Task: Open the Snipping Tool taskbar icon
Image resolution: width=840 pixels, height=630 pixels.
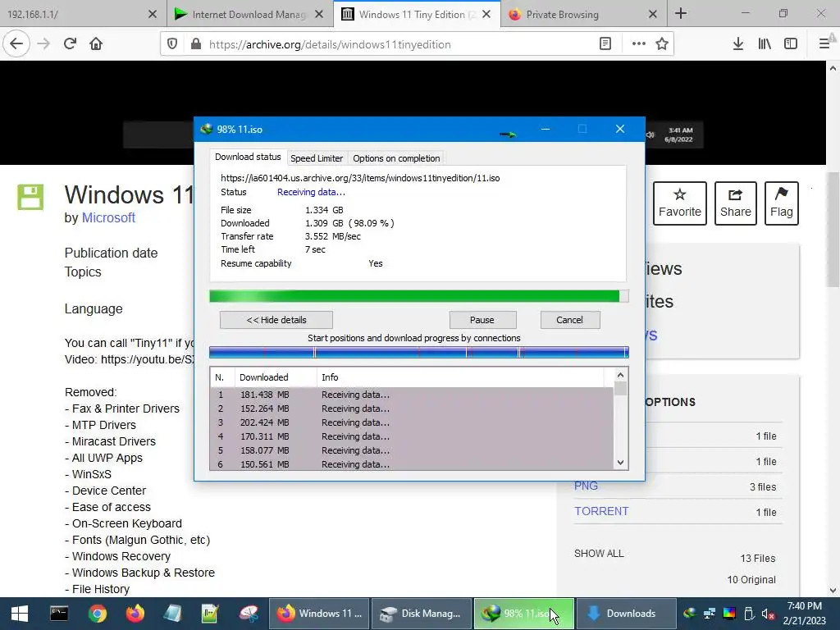Action: tap(249, 614)
